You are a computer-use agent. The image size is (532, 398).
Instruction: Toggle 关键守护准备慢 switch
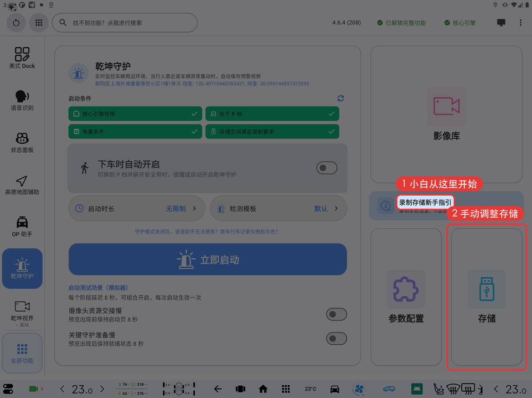336,338
